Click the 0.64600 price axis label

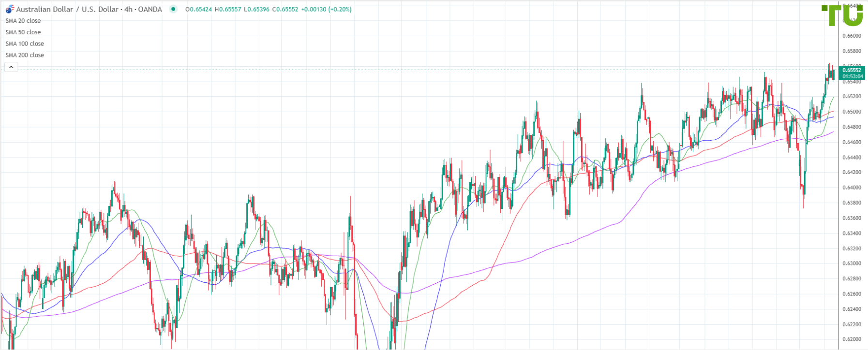point(852,142)
